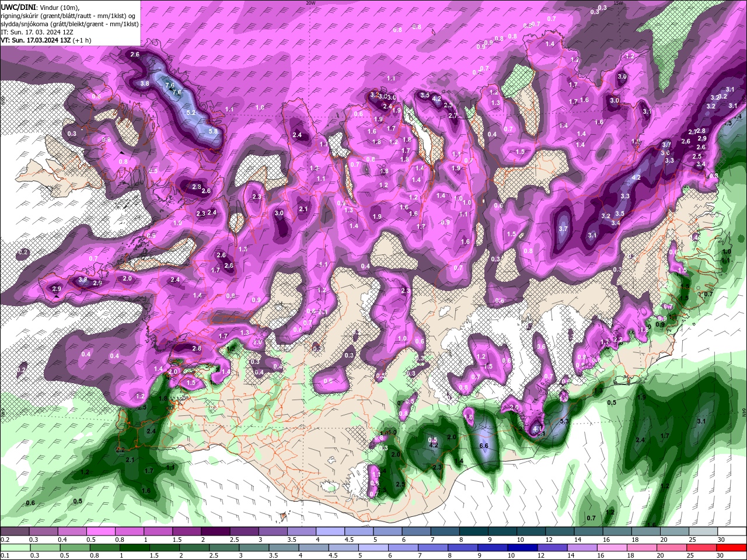Click the dark teal 8–9 snow legend swatch
This screenshot has height=560, width=747.
click(x=474, y=531)
